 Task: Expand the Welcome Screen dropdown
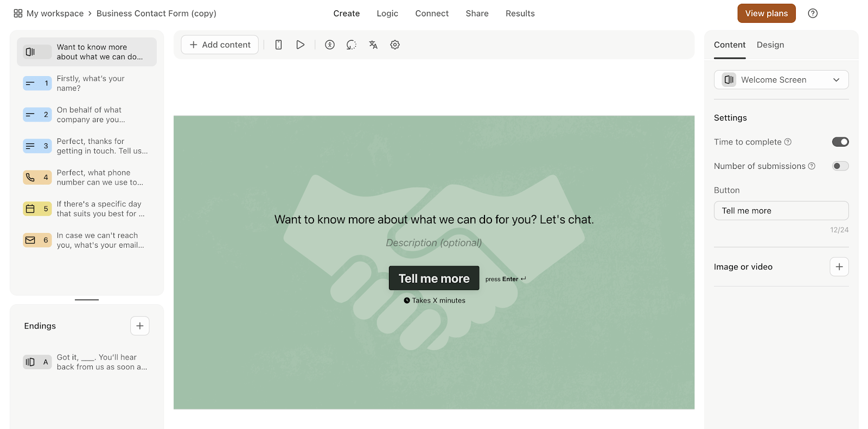[781, 80]
